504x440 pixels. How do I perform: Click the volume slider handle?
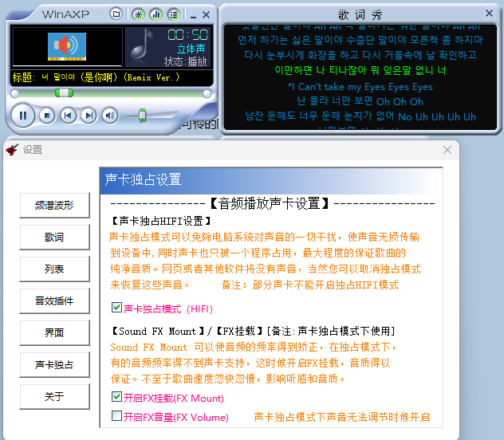[x=142, y=116]
